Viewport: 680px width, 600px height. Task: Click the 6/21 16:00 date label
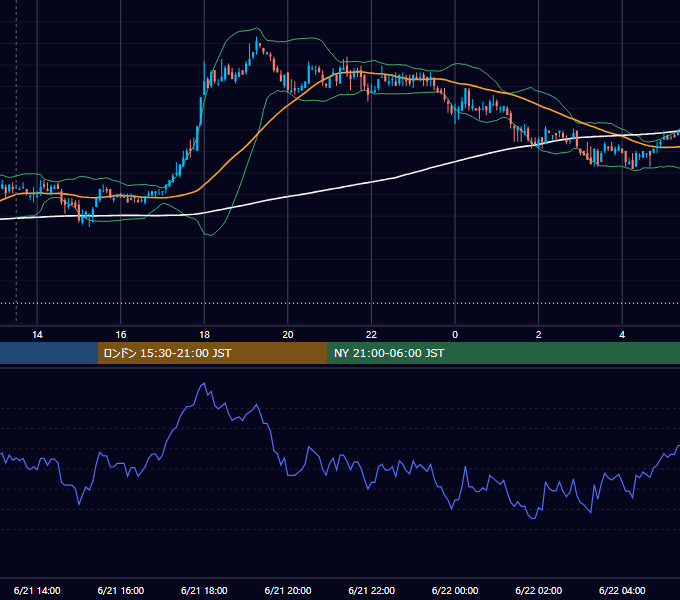pyautogui.click(x=121, y=590)
